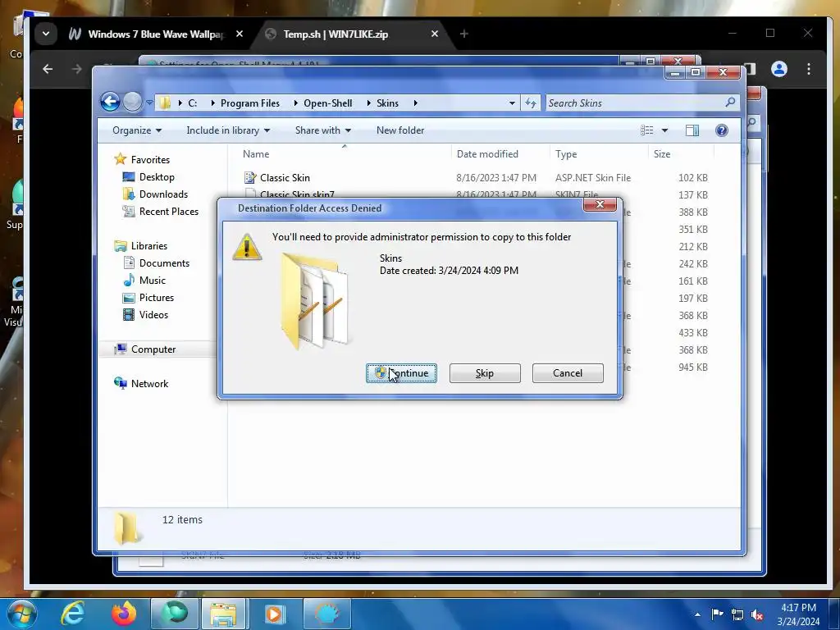Launch Internet Explorer from the taskbar

click(x=72, y=614)
